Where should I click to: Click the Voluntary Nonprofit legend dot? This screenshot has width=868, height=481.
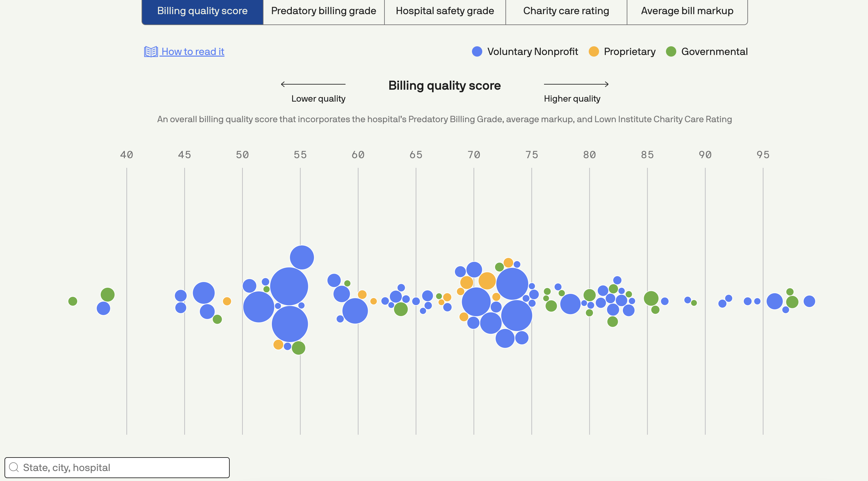coord(477,51)
